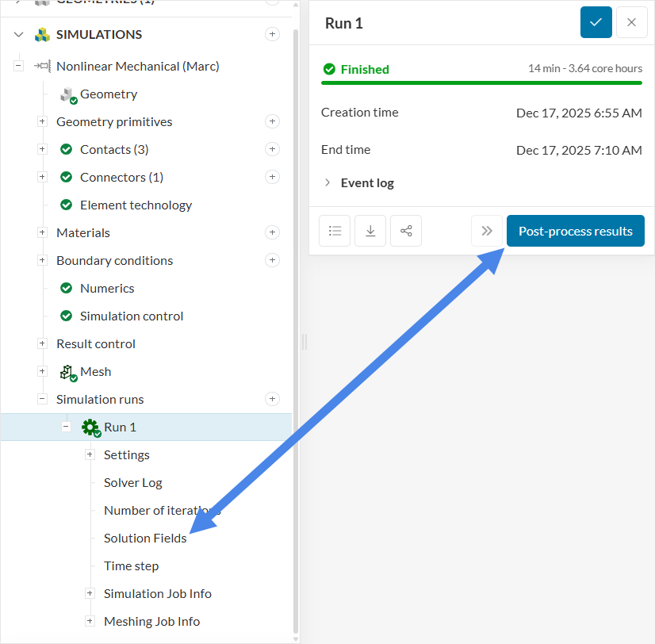Open the Solver Log item
This screenshot has height=644, width=655.
click(x=132, y=482)
